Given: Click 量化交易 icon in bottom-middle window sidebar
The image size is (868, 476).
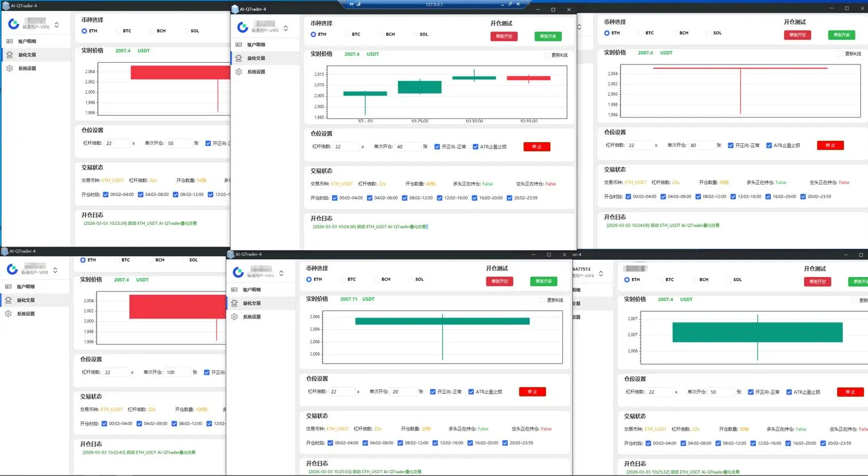Looking at the screenshot, I should click(x=234, y=303).
